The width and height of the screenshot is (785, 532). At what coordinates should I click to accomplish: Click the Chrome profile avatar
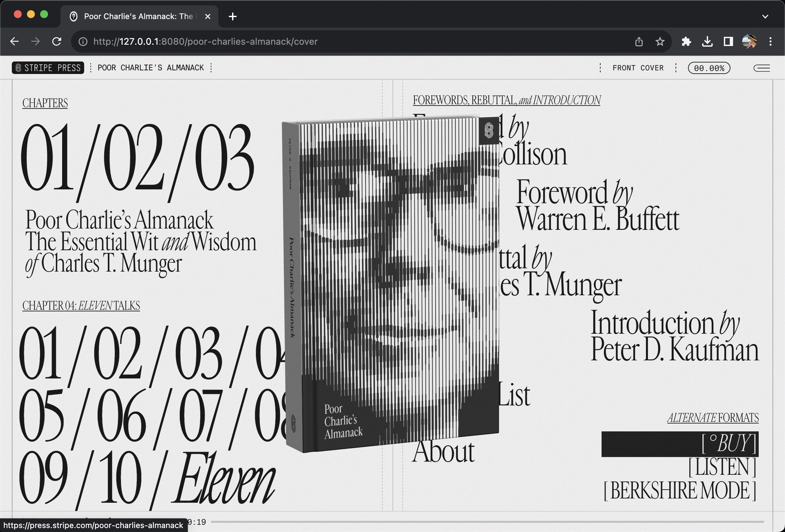(x=749, y=41)
